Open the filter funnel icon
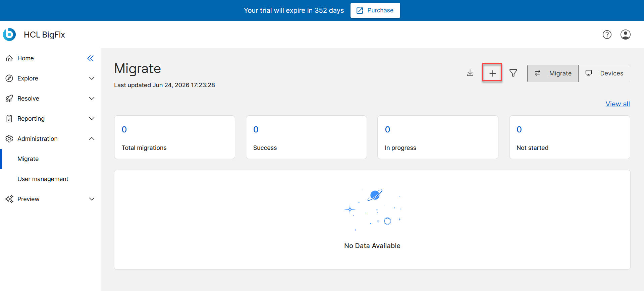The width and height of the screenshot is (644, 291). pyautogui.click(x=513, y=73)
